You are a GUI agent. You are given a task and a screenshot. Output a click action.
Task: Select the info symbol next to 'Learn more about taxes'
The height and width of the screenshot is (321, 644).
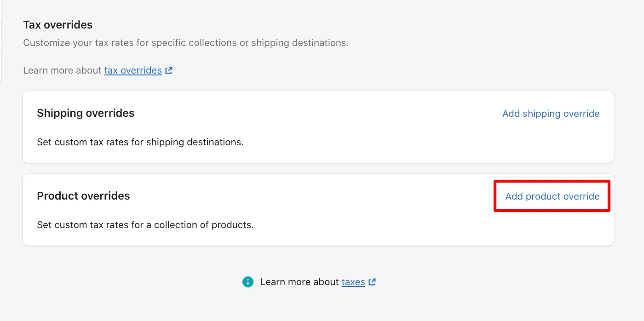(247, 281)
